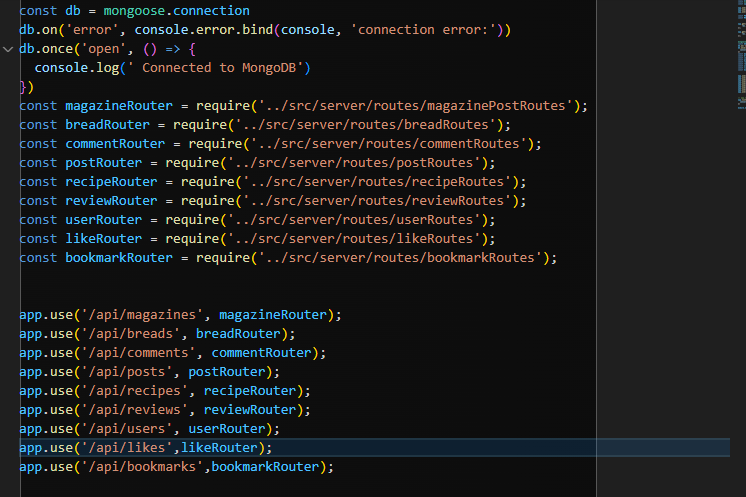Click the '../src/server/routes/postRoutes' path string
This screenshot has height=497, width=746.
coord(354,163)
